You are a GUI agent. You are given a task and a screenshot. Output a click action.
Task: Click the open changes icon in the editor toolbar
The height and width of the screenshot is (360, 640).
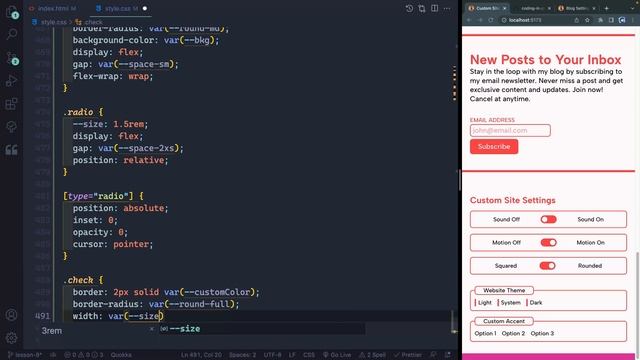pos(422,9)
